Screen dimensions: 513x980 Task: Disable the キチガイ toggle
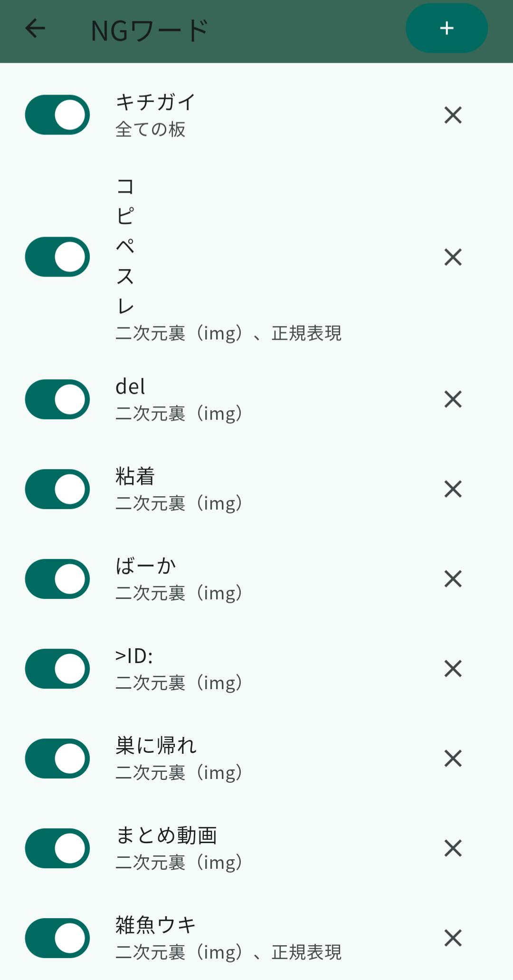(x=57, y=115)
